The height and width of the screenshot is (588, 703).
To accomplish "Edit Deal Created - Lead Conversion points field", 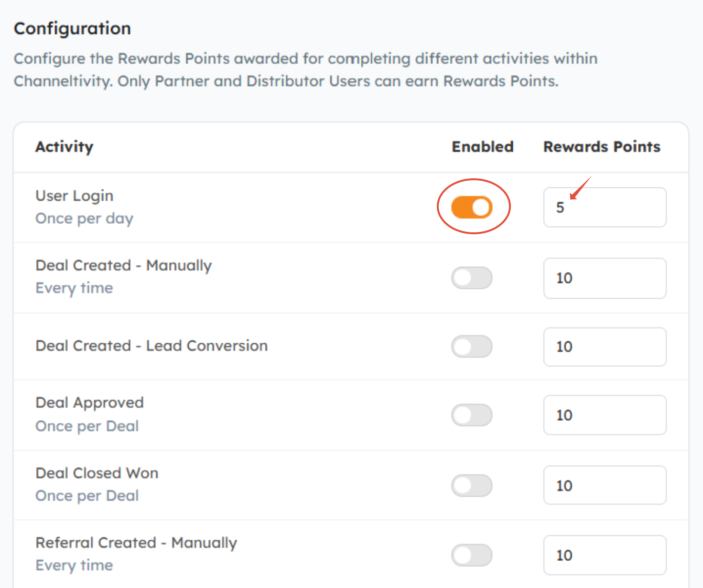I will (x=605, y=347).
